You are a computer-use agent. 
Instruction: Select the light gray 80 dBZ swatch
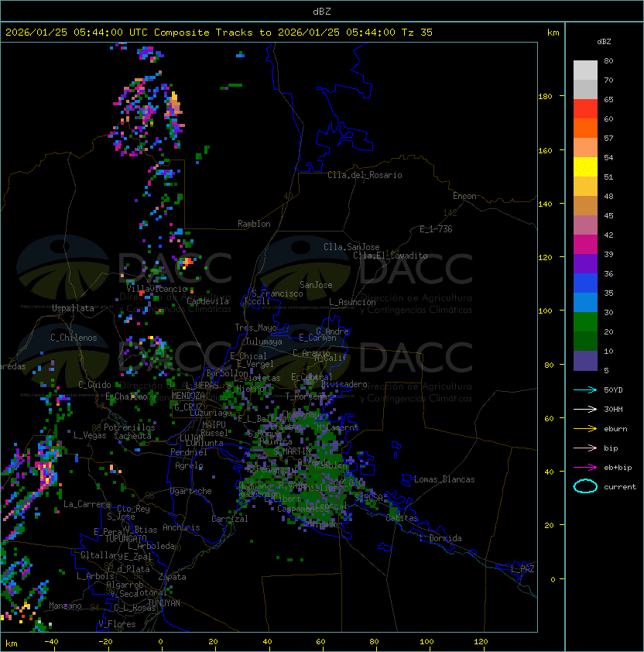pyautogui.click(x=585, y=70)
